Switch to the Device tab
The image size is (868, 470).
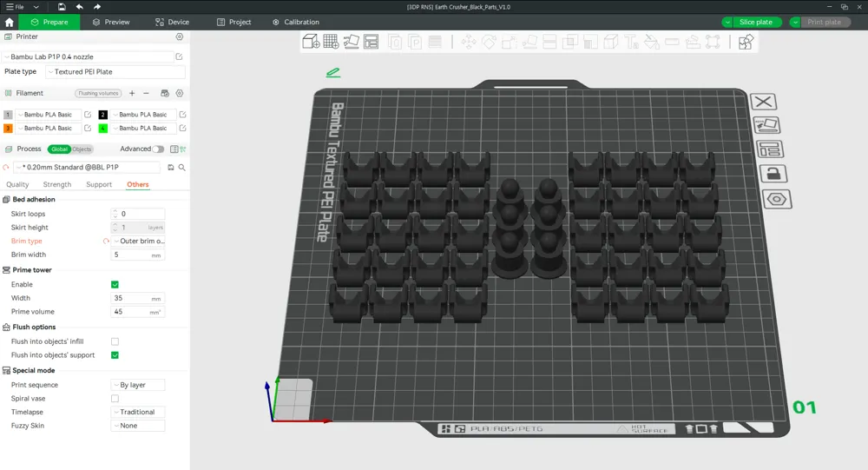click(x=172, y=23)
